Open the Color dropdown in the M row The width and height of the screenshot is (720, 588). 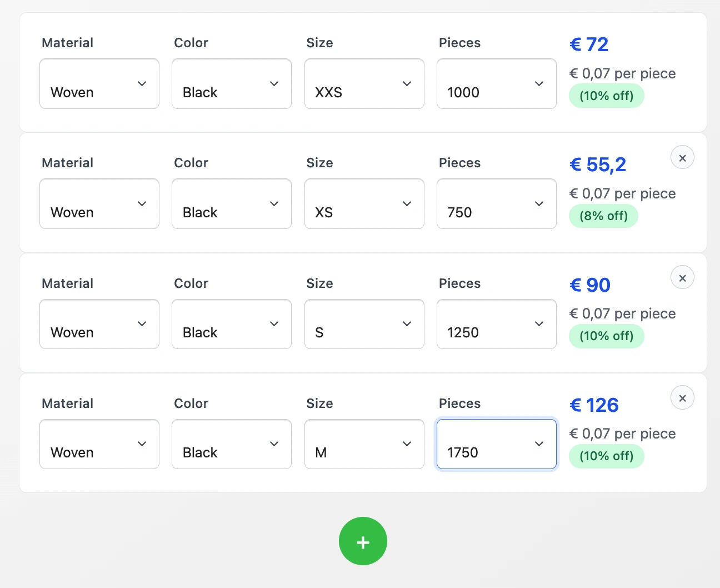click(232, 444)
